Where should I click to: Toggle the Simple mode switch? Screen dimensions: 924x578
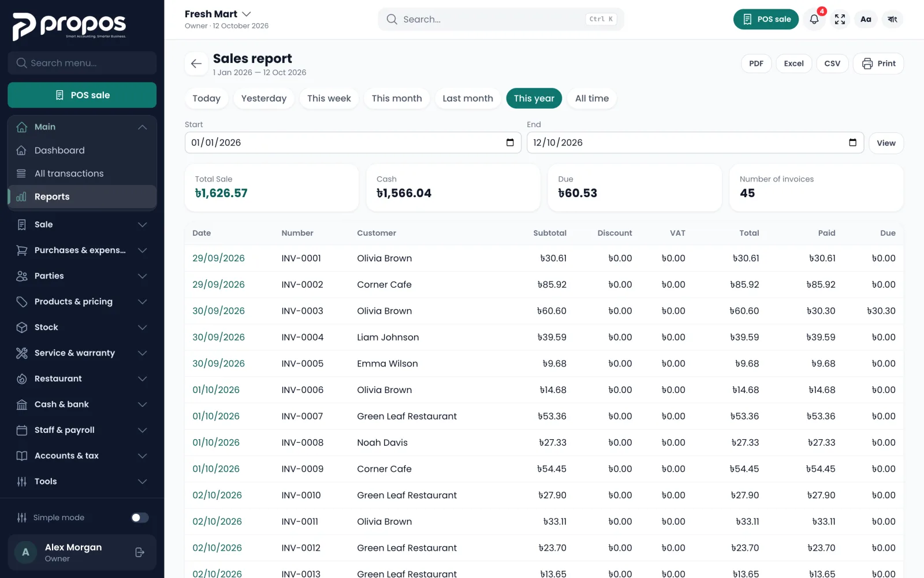[140, 517]
